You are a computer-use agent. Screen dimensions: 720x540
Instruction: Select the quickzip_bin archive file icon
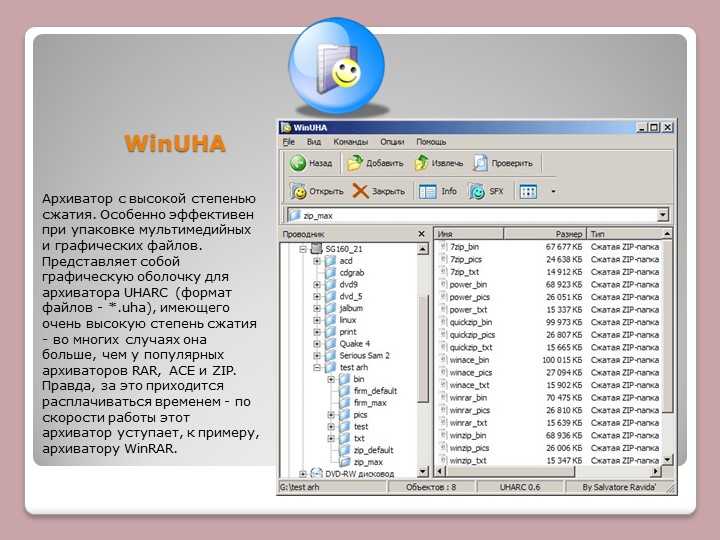click(x=443, y=322)
